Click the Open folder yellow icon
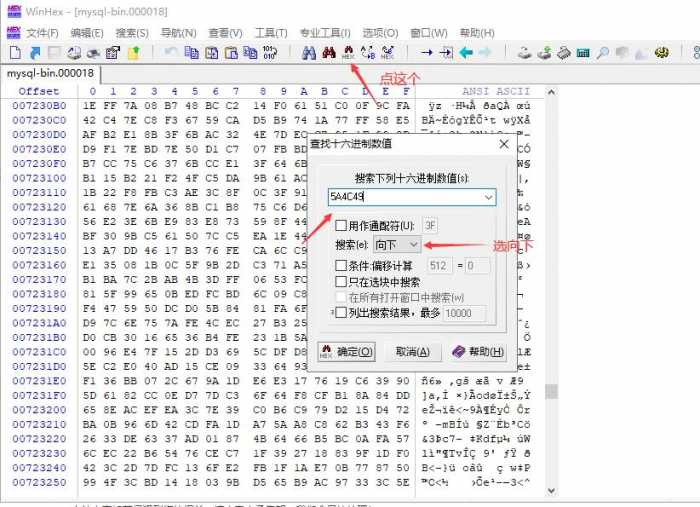This screenshot has width=700, height=507. tap(133, 53)
